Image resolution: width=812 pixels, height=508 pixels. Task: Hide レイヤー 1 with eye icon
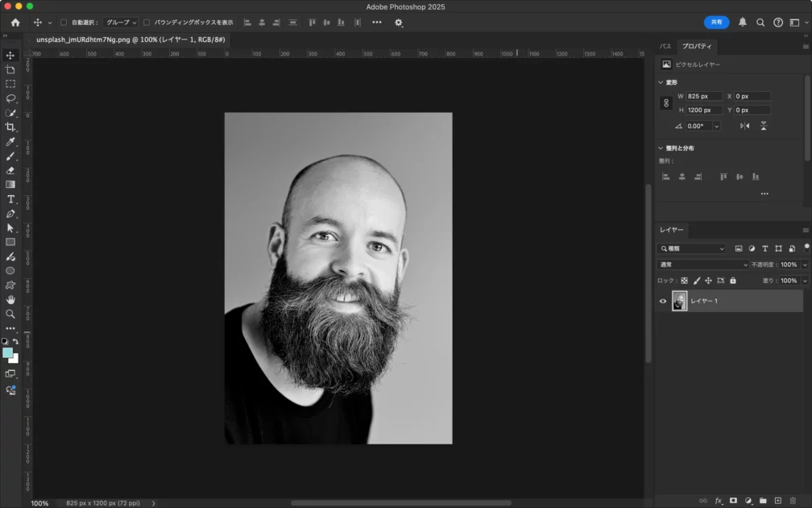click(663, 301)
